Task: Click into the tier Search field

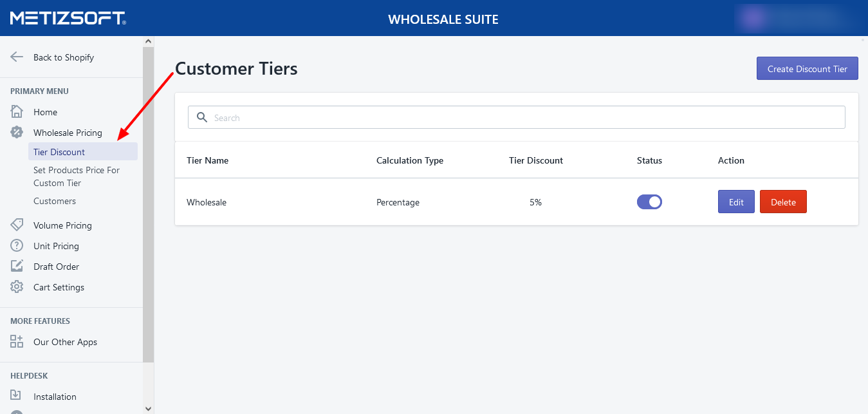Action: [x=516, y=118]
